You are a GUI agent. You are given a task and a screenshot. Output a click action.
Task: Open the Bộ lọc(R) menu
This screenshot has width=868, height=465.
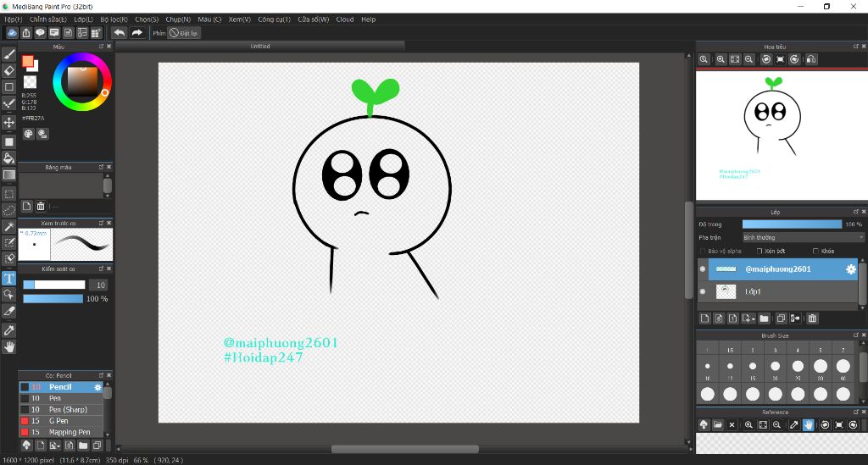pos(114,19)
